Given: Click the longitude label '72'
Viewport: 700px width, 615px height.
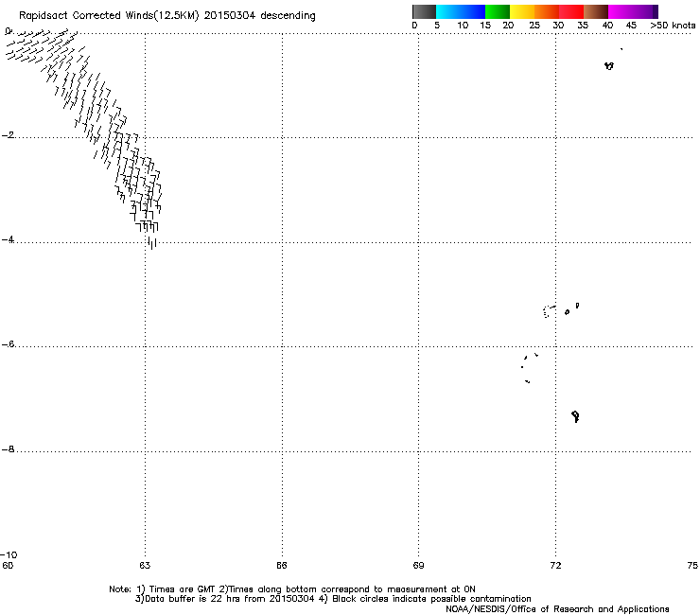Looking at the screenshot, I should tap(555, 566).
